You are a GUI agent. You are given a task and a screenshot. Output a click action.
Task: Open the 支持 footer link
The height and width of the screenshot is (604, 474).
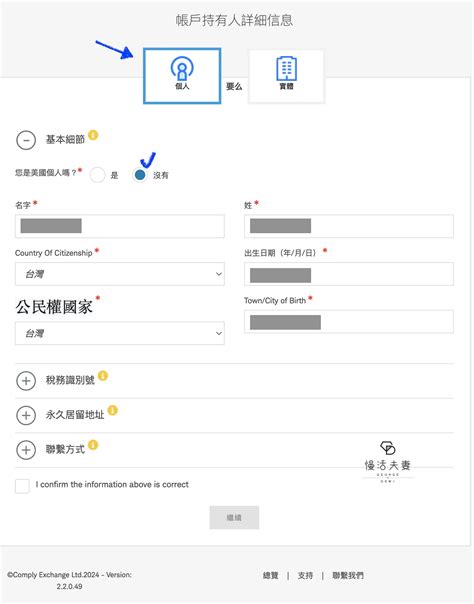click(x=305, y=575)
